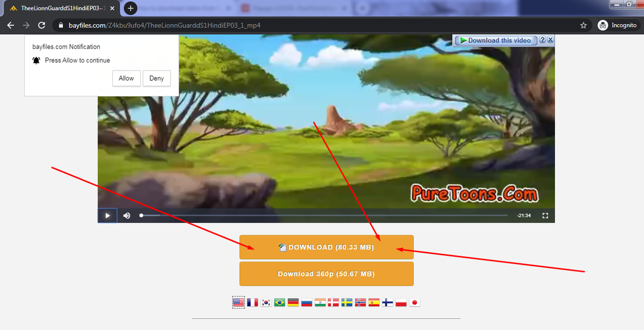Image resolution: width=644 pixels, height=330 pixels.
Task: Open a new tab with the plus button
Action: (x=130, y=8)
